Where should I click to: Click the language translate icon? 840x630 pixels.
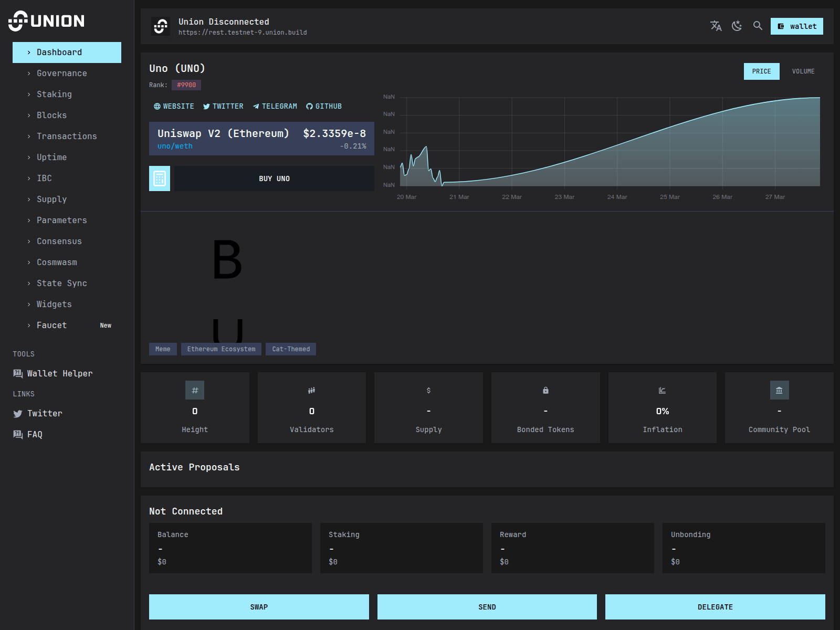point(716,26)
